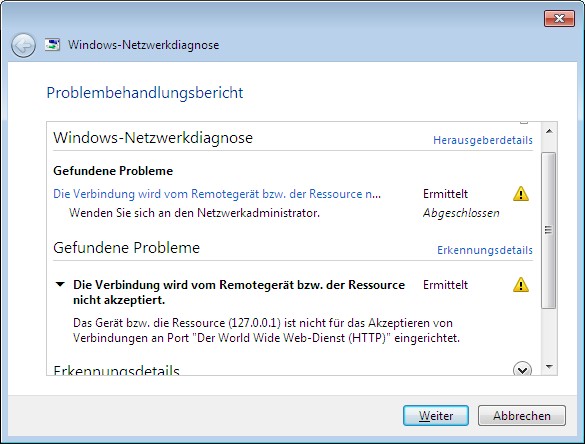The image size is (585, 444).
Task: Click 'Wenden Sie sich an den Netzwerkadministrator.' text
Action: click(194, 213)
